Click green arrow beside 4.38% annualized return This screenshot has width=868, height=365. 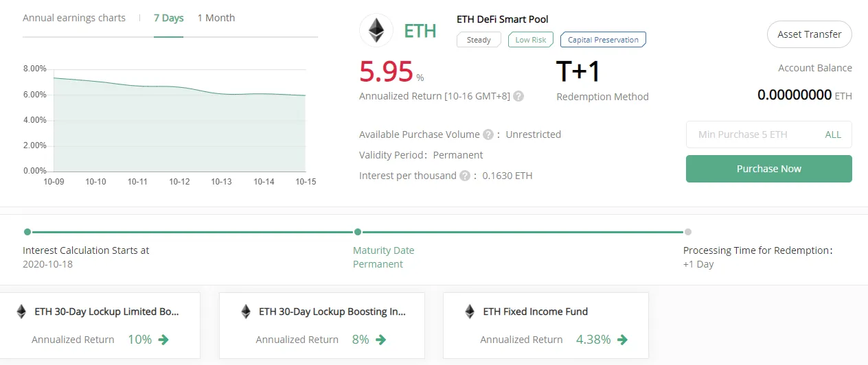point(622,340)
